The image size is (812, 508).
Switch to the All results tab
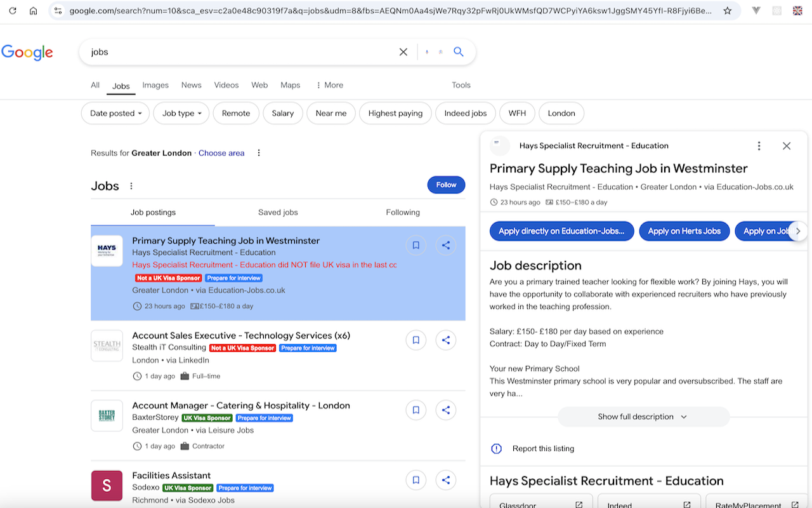[x=95, y=85]
